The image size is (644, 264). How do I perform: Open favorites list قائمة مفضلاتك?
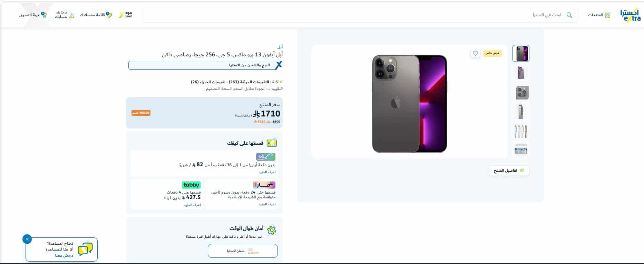tap(96, 15)
